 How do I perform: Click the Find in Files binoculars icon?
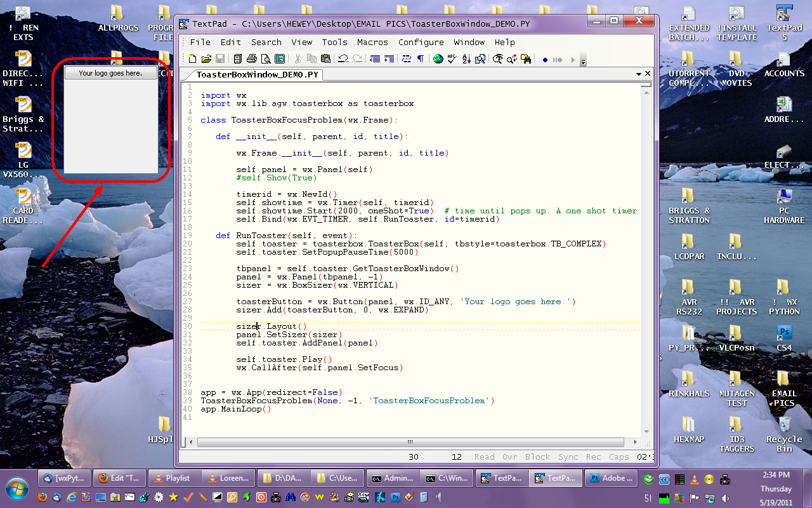point(525,59)
